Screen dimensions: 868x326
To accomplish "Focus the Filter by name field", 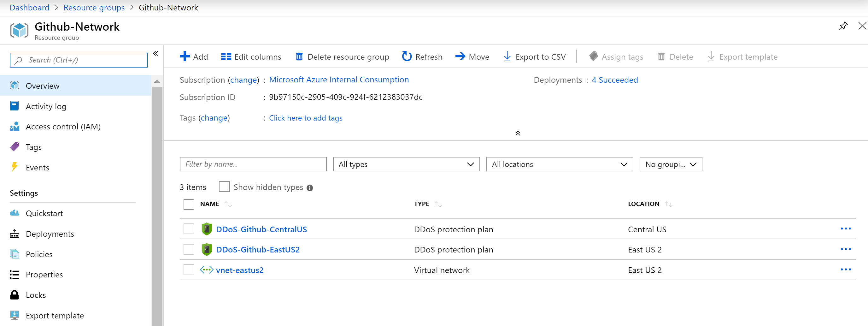I will click(253, 164).
